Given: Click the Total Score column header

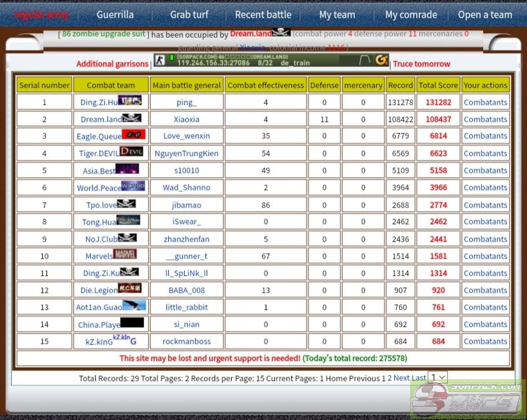Looking at the screenshot, I should click(438, 85).
